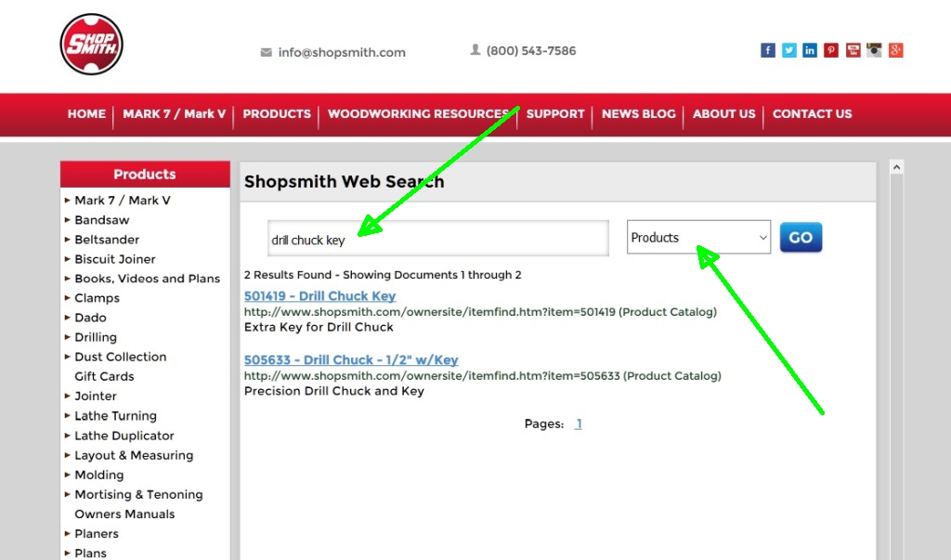
Task: Expand Bandsaw sidebar category
Action: click(101, 220)
